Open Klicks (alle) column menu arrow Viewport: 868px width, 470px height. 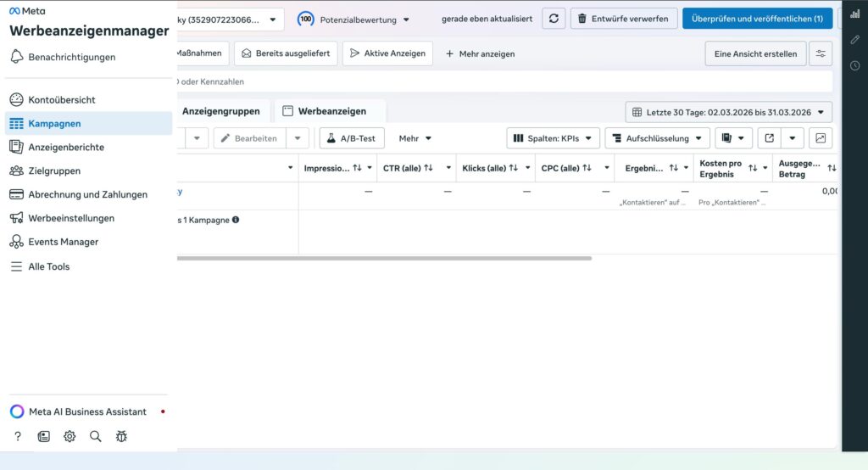pyautogui.click(x=527, y=168)
